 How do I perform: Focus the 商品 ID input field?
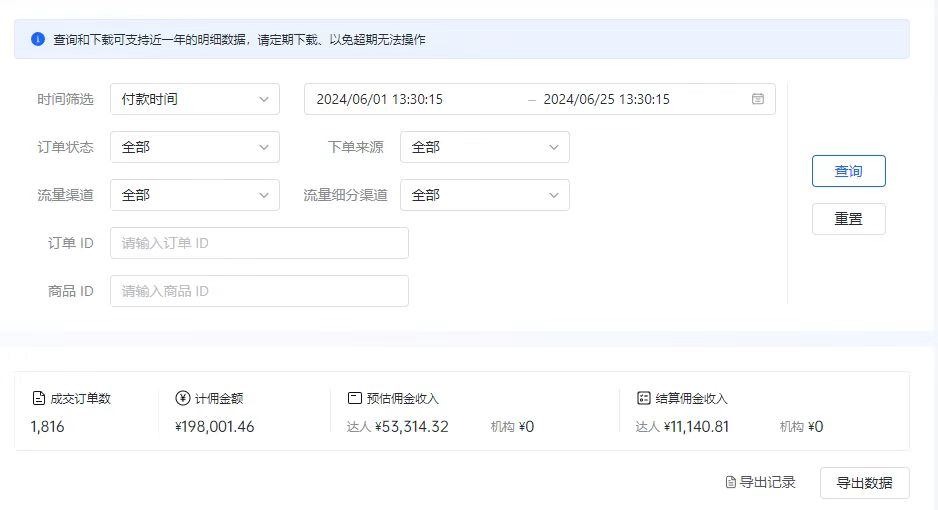(x=259, y=291)
